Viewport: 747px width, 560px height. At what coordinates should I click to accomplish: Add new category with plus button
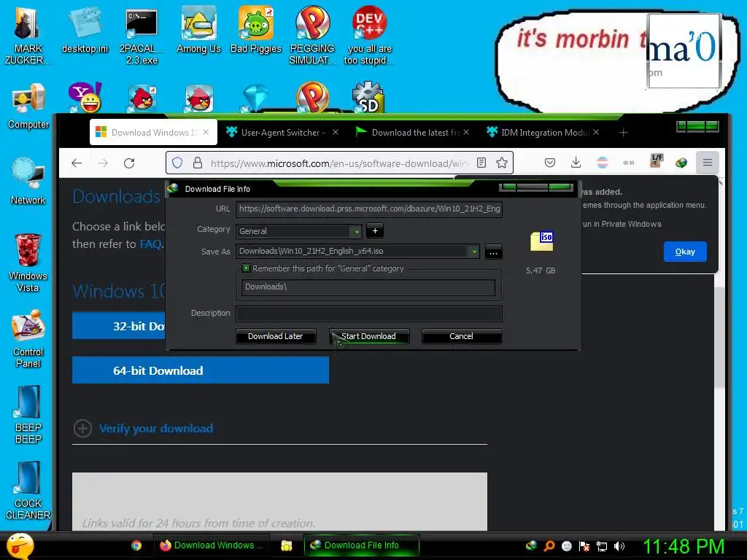(x=375, y=231)
